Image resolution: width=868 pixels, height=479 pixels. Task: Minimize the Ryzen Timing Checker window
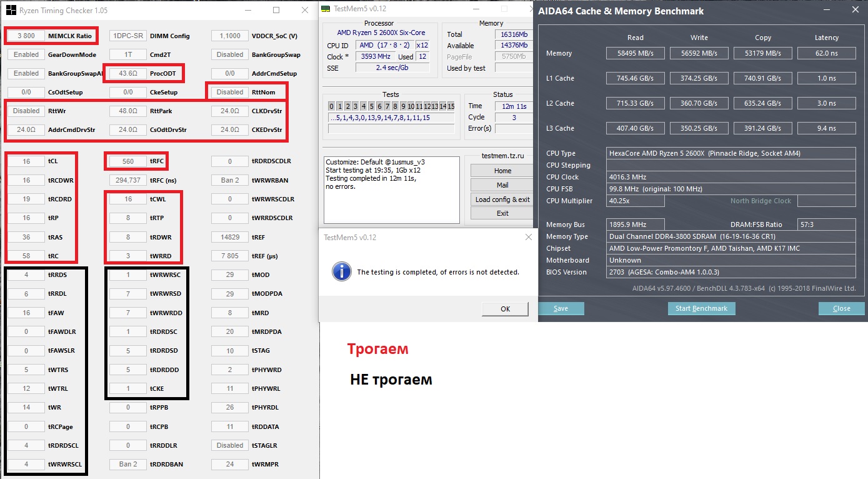pyautogui.click(x=247, y=10)
